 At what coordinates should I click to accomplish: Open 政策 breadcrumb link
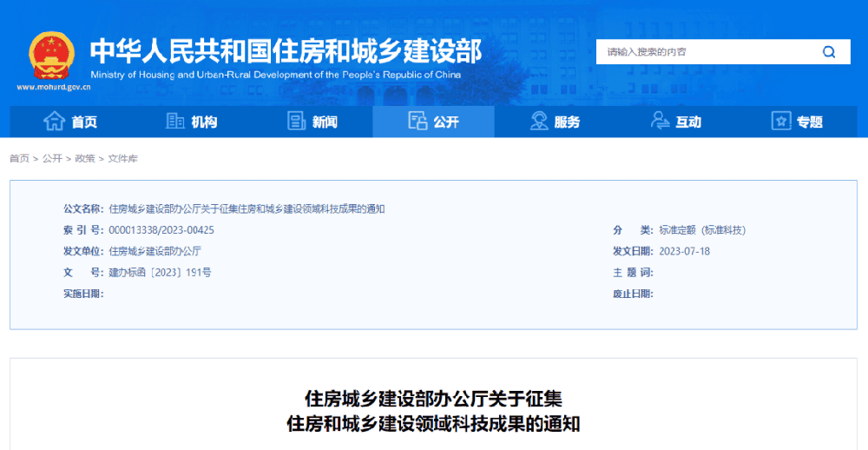84,159
